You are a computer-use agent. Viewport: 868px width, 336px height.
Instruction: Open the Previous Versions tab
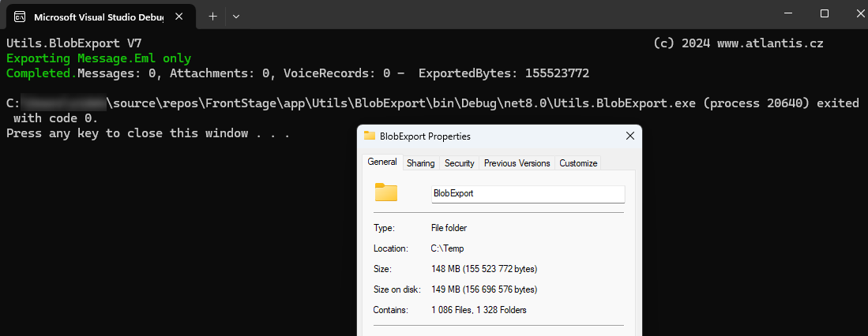[517, 163]
